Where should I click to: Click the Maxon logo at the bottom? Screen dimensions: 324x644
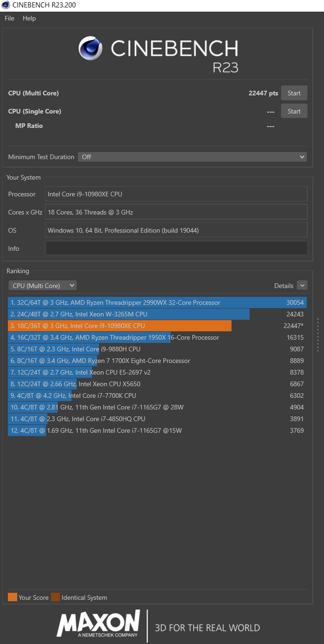pyautogui.click(x=99, y=624)
